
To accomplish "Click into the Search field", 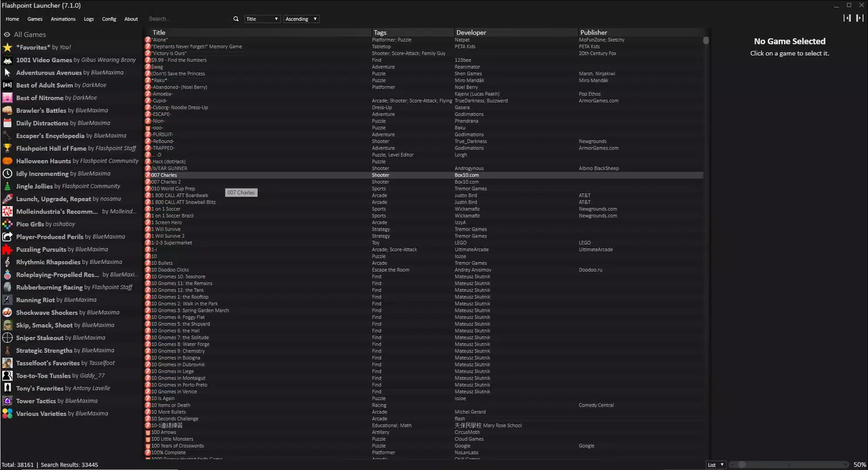I will (188, 19).
